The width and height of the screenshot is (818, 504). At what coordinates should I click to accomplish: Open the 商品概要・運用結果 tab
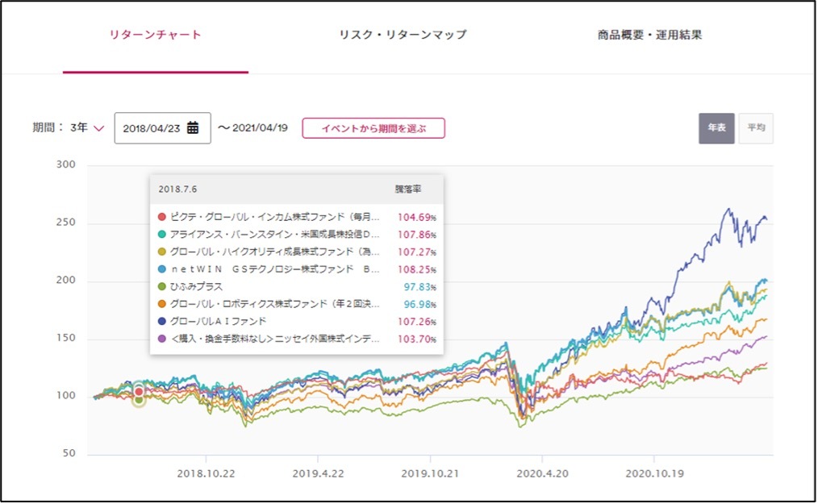[653, 34]
